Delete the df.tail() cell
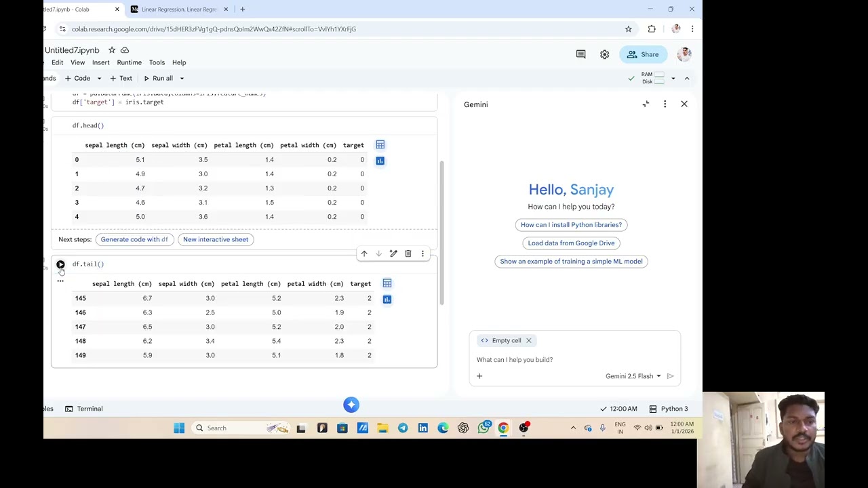The width and height of the screenshot is (868, 488). tap(408, 253)
